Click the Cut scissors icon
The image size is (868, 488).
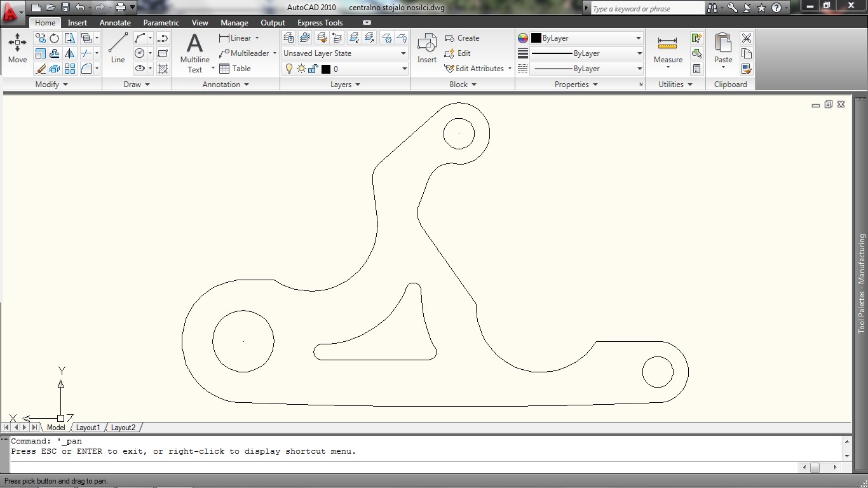747,38
